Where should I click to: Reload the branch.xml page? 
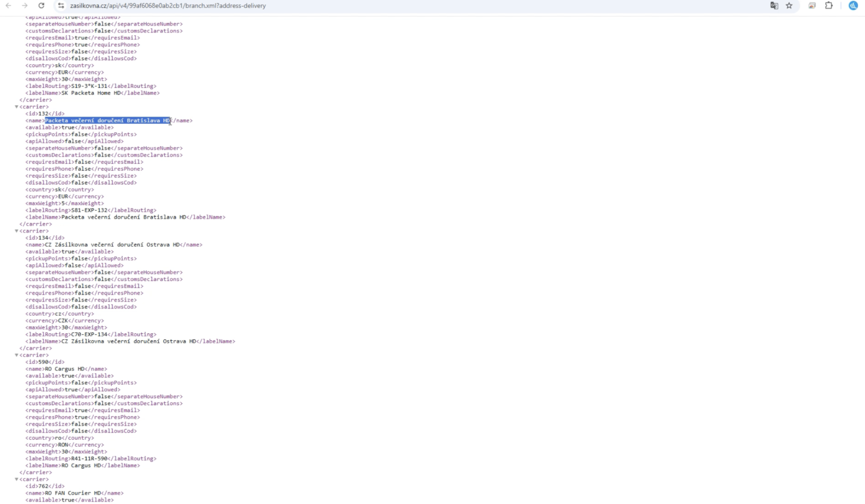coord(42,6)
